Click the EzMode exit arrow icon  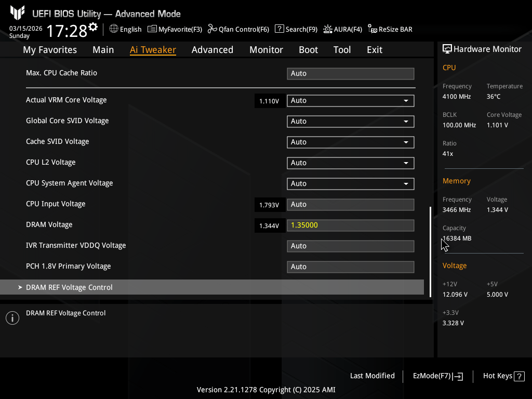[458, 376]
